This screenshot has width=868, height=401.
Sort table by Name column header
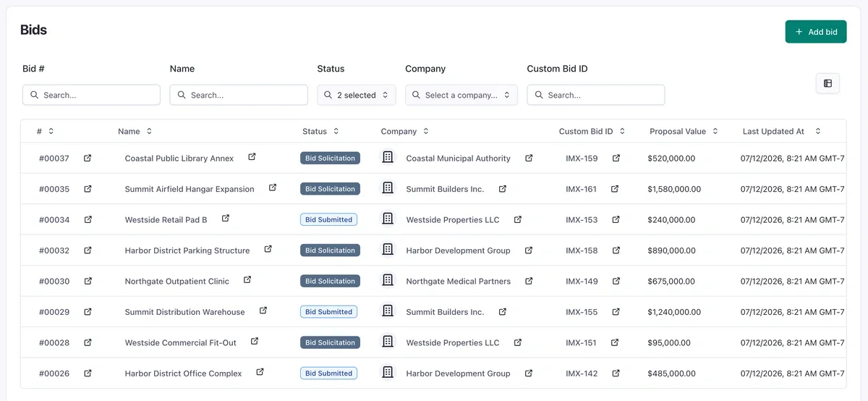click(x=135, y=131)
